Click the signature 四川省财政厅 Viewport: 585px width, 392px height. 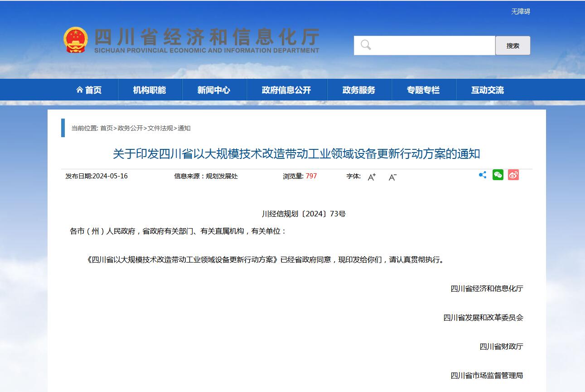tap(501, 347)
